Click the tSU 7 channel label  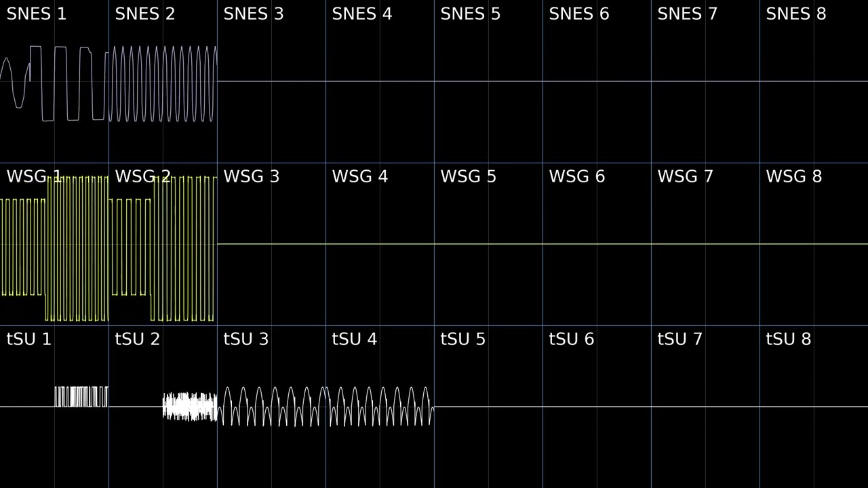click(x=680, y=340)
